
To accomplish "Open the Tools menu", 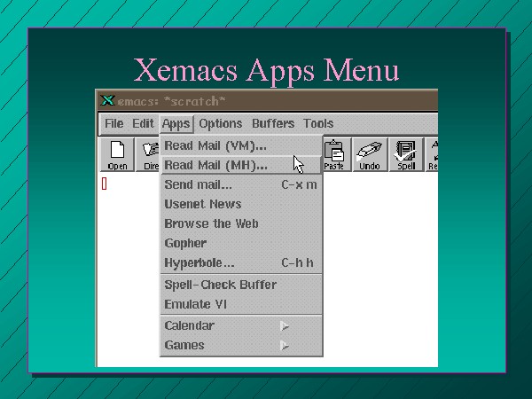I will [318, 123].
